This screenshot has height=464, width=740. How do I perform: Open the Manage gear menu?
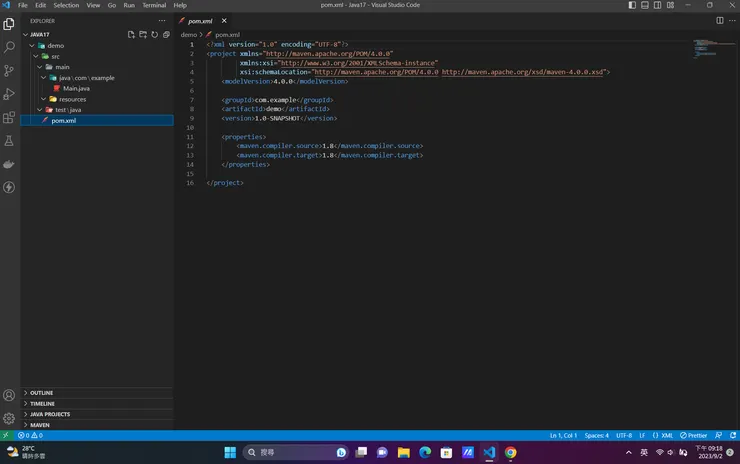[10, 418]
